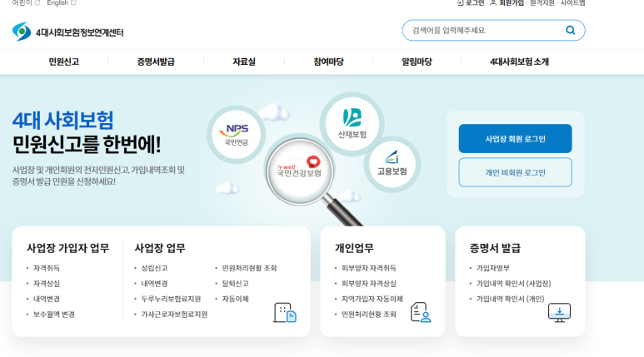Click the 사업장 회원 로그인 button
This screenshot has height=357, width=644.
(x=515, y=139)
